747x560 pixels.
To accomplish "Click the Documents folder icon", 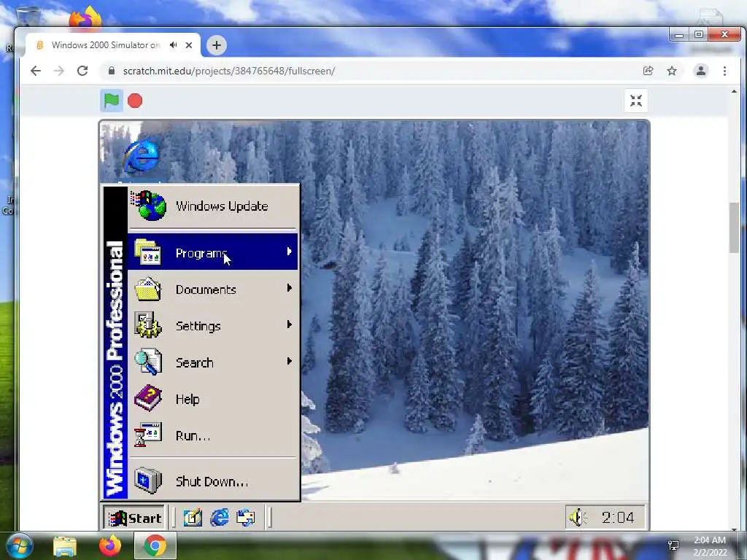I will [x=147, y=289].
